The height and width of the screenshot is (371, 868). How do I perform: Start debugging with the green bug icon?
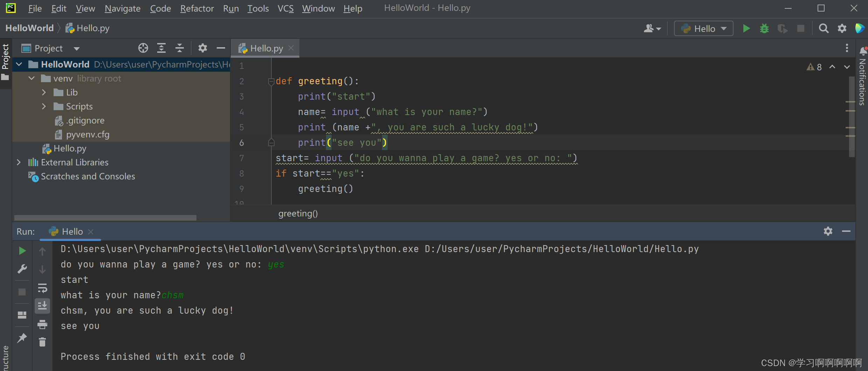click(764, 28)
